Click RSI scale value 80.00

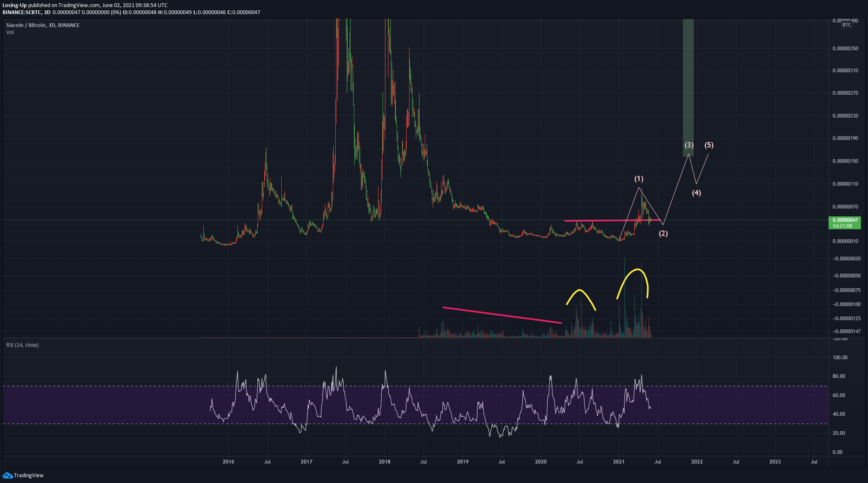(839, 376)
